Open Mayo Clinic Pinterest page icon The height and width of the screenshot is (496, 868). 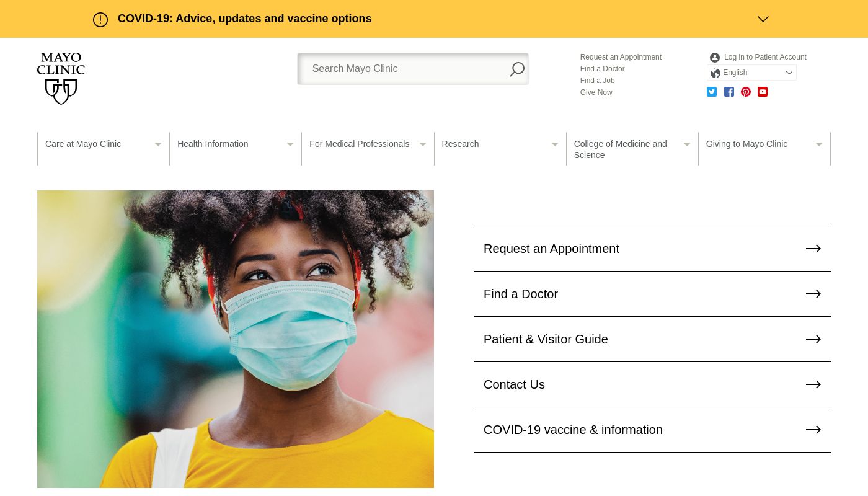(x=746, y=92)
